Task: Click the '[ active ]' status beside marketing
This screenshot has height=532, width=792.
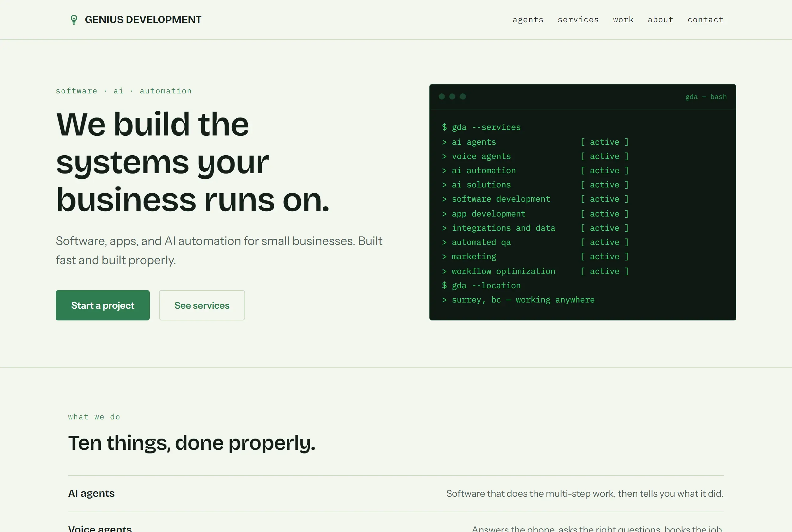Action: coord(604,256)
